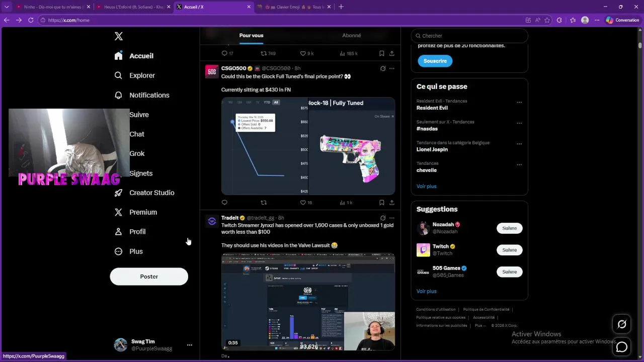This screenshot has height=362, width=644.
Task: Switch to the Ninho browser tab
Action: [x=52, y=7]
